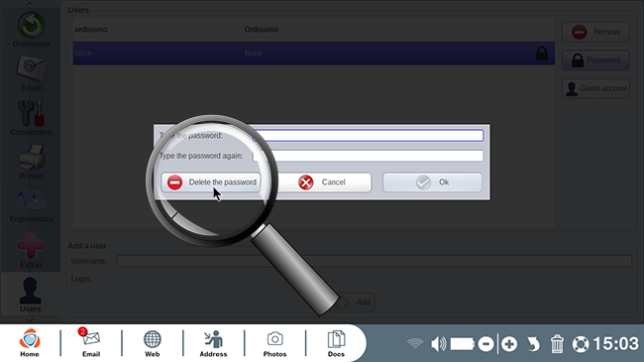Click the Delete the password button
This screenshot has width=644, height=362.
(x=211, y=182)
